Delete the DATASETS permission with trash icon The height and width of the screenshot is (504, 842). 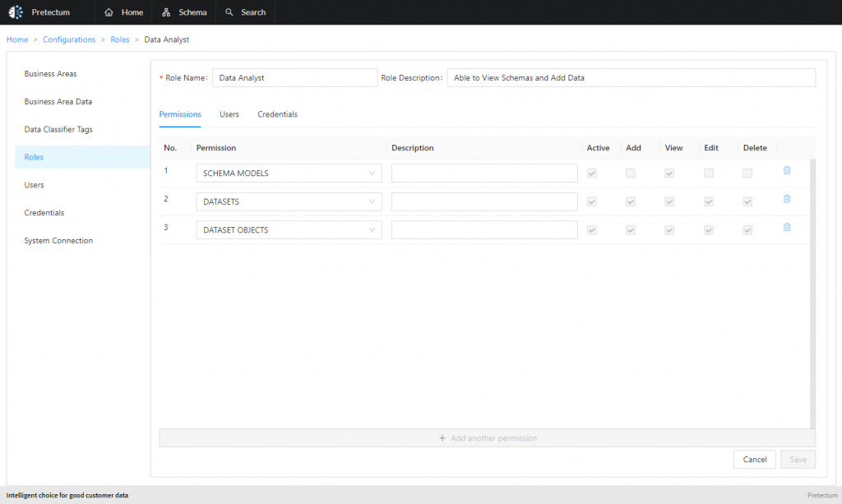[787, 199]
